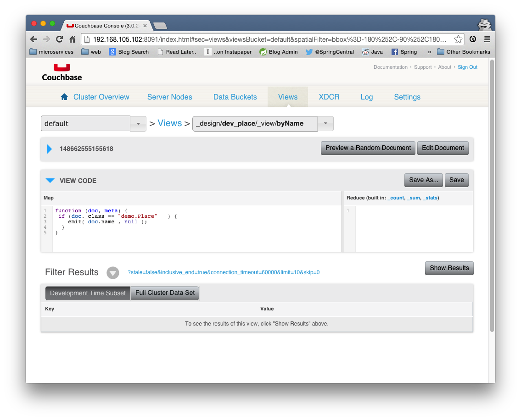Show more bookmarks with chevron
This screenshot has height=420, width=521.
click(429, 52)
